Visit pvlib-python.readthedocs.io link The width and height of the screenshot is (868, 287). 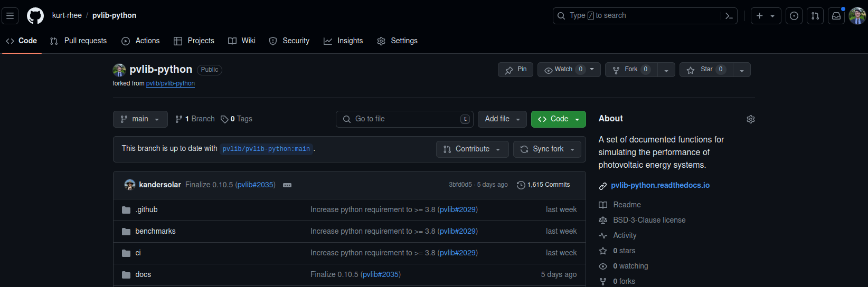[x=660, y=185]
